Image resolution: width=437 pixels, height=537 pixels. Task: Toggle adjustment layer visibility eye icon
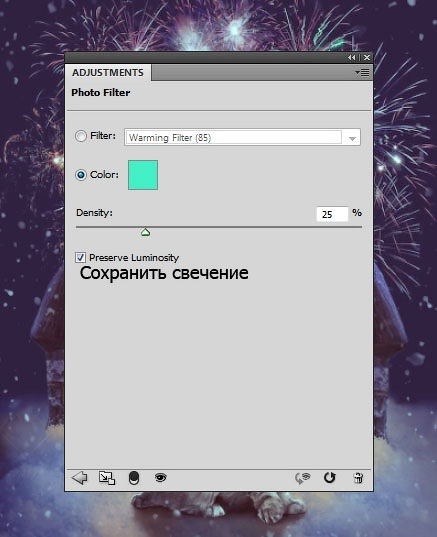(x=161, y=477)
